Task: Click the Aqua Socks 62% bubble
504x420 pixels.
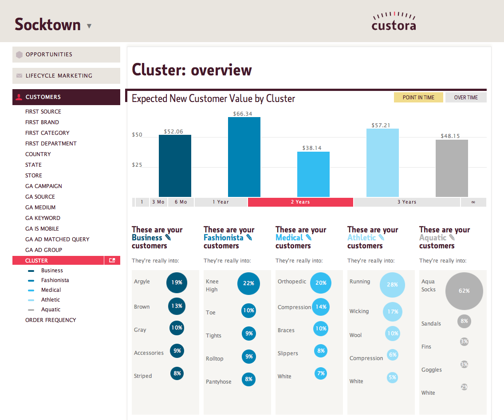Action: pyautogui.click(x=464, y=291)
